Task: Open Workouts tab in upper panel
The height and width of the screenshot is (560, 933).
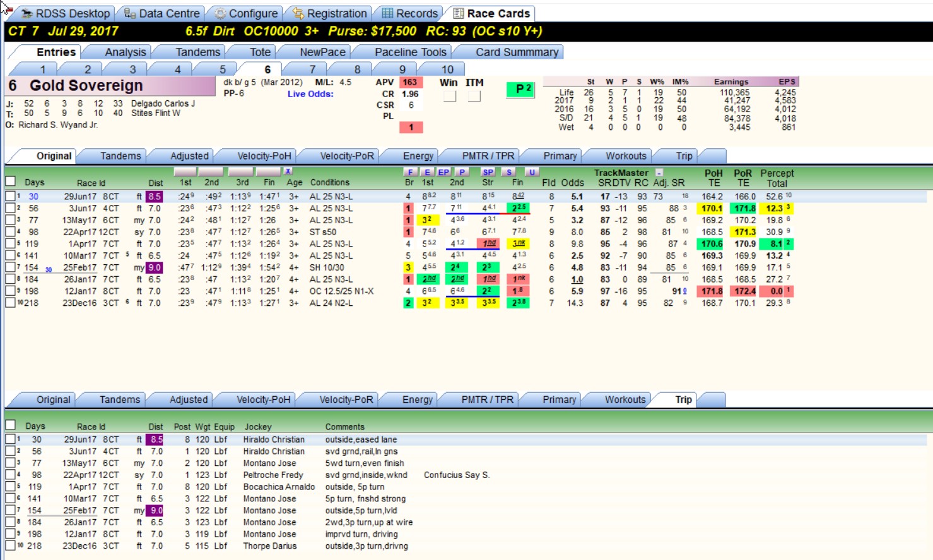Action: coord(626,156)
